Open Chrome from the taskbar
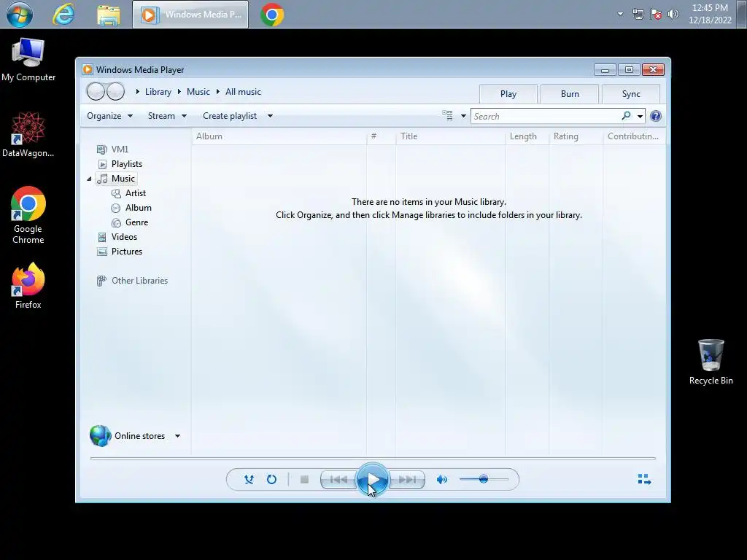Image resolution: width=747 pixels, height=560 pixels. (272, 15)
